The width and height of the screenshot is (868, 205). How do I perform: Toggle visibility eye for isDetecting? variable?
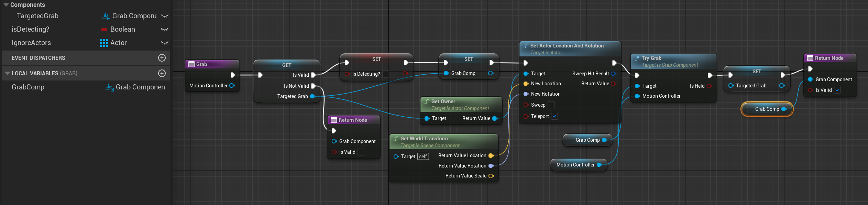(165, 29)
